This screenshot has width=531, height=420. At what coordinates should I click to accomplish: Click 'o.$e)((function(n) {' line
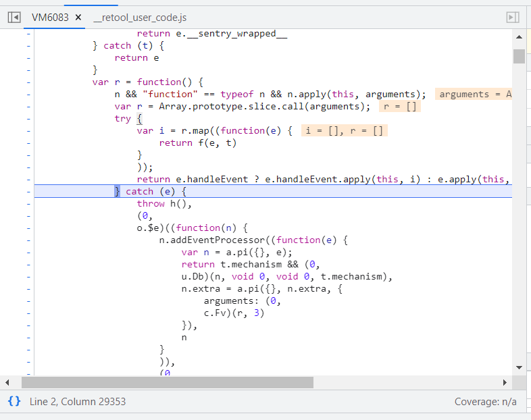pyautogui.click(x=193, y=228)
